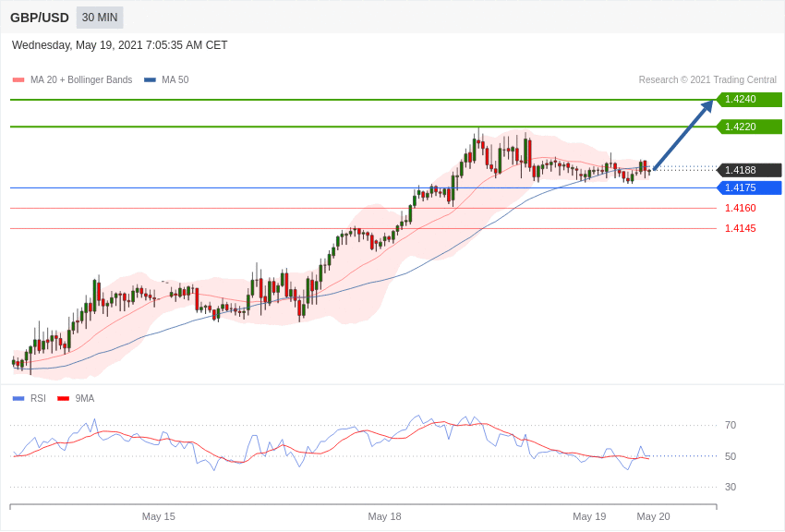Click the RSI 70 level label
785x532 pixels.
pos(731,426)
